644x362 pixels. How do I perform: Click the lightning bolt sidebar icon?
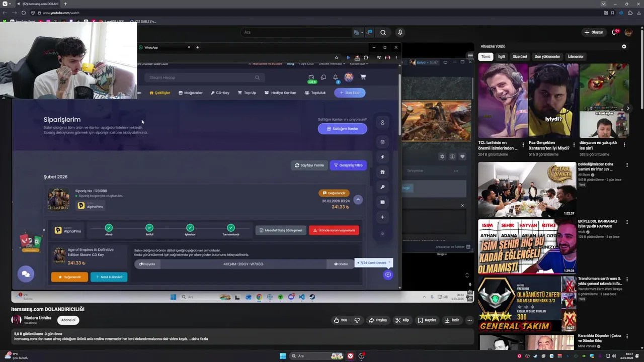click(x=382, y=157)
